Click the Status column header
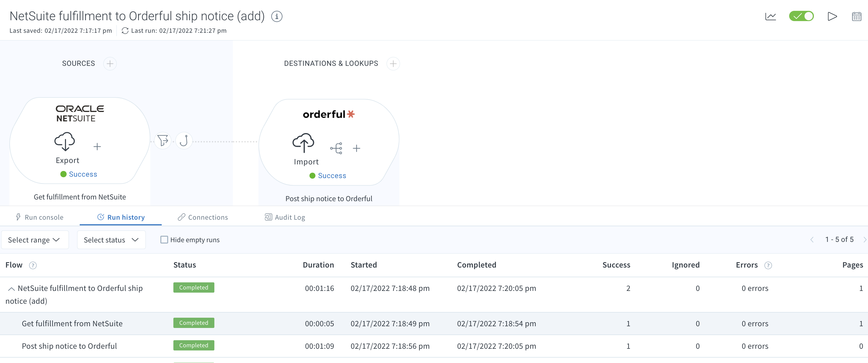This screenshot has width=868, height=363. click(185, 265)
